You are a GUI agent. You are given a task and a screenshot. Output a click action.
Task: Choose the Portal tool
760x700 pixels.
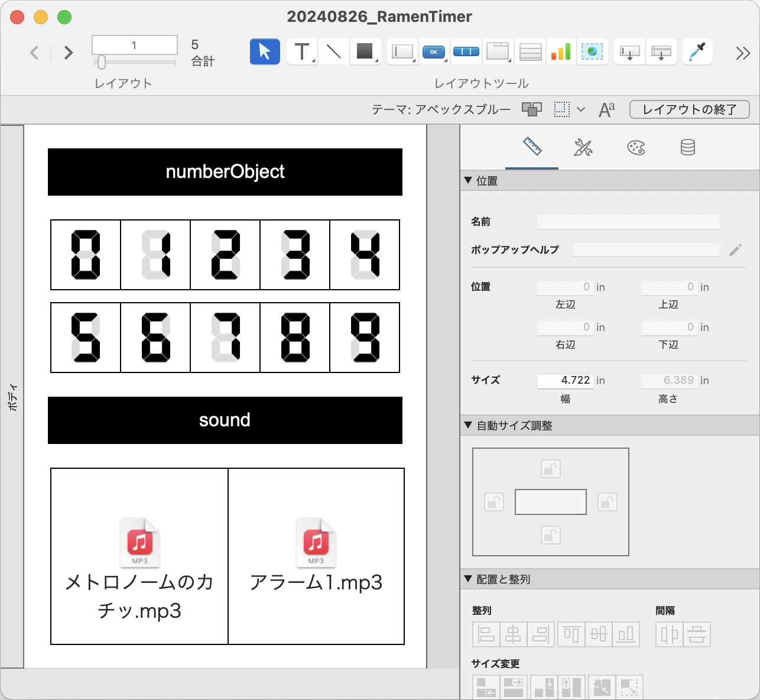[x=530, y=52]
